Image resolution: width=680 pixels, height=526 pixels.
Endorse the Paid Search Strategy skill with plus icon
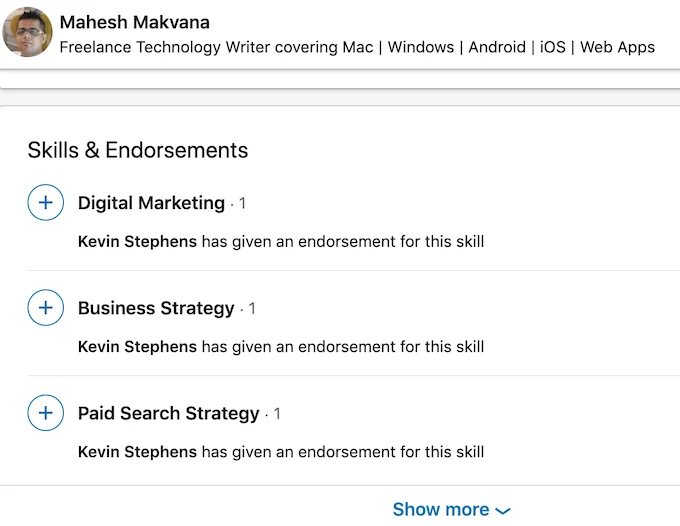pyautogui.click(x=45, y=413)
